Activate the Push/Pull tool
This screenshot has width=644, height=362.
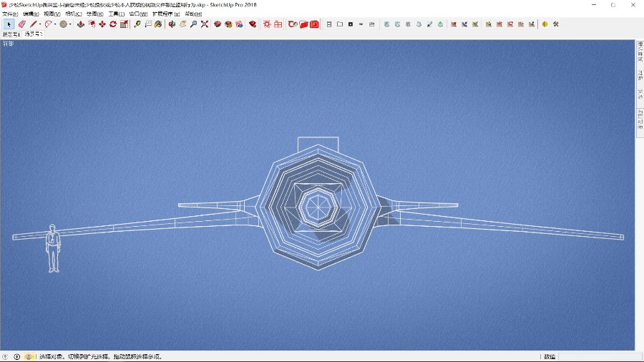pos(80,24)
